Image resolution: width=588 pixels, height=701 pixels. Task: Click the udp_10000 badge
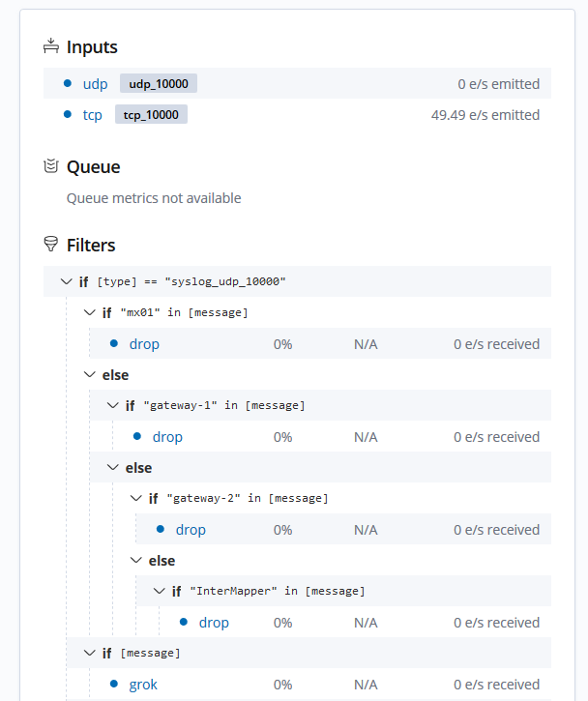point(159,84)
